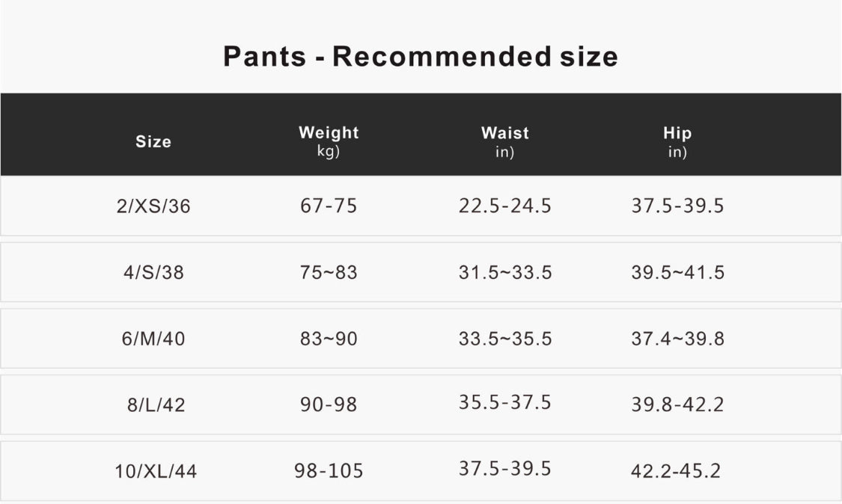This screenshot has height=504, width=842.
Task: Pick the 10/XL/44 size cell
Action: tap(156, 472)
